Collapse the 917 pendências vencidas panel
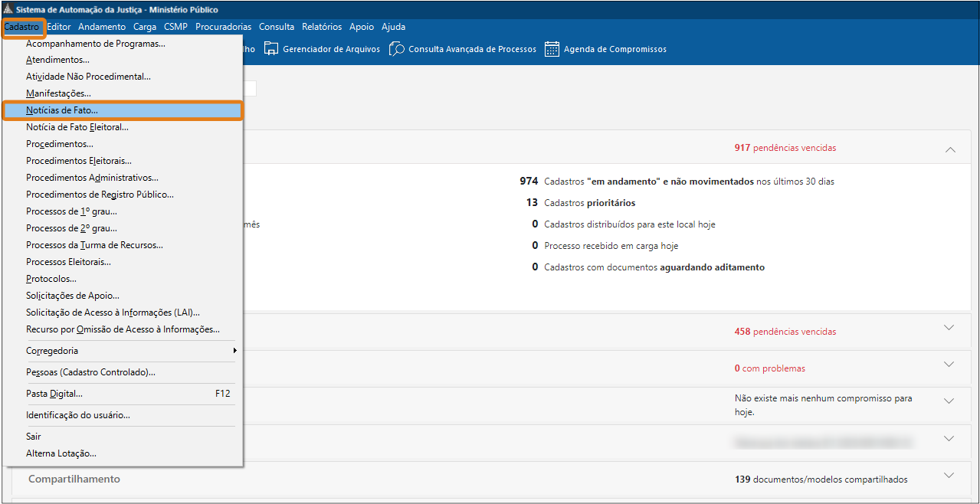980x504 pixels. pos(950,149)
